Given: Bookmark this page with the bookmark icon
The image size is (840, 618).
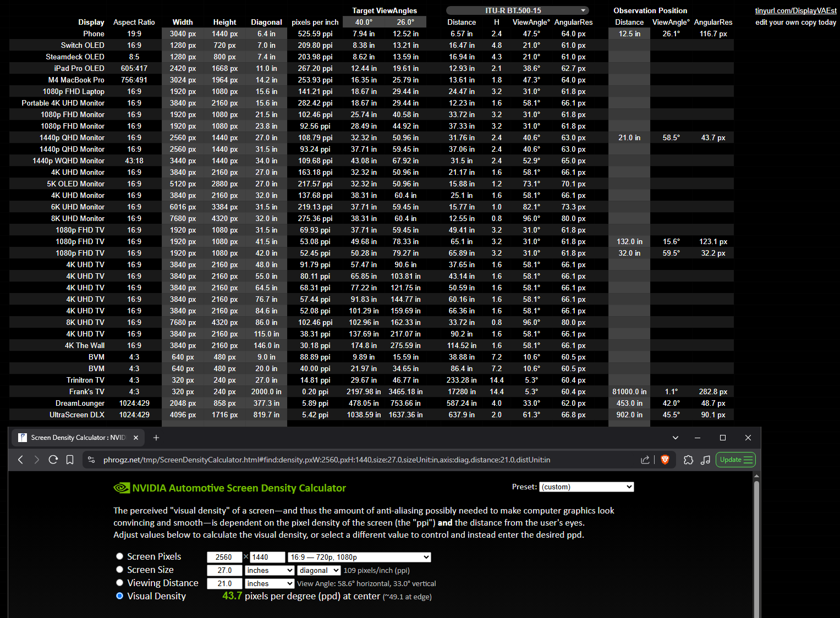Looking at the screenshot, I should 70,460.
